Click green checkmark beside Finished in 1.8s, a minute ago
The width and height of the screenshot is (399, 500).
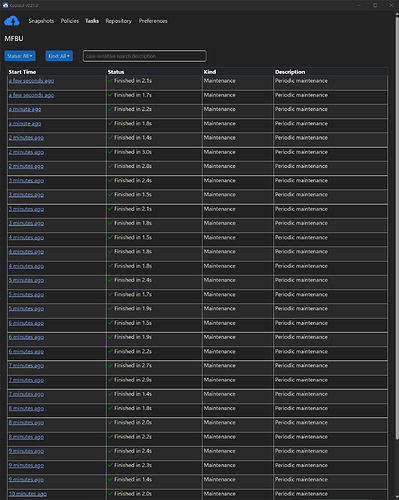(x=110, y=123)
